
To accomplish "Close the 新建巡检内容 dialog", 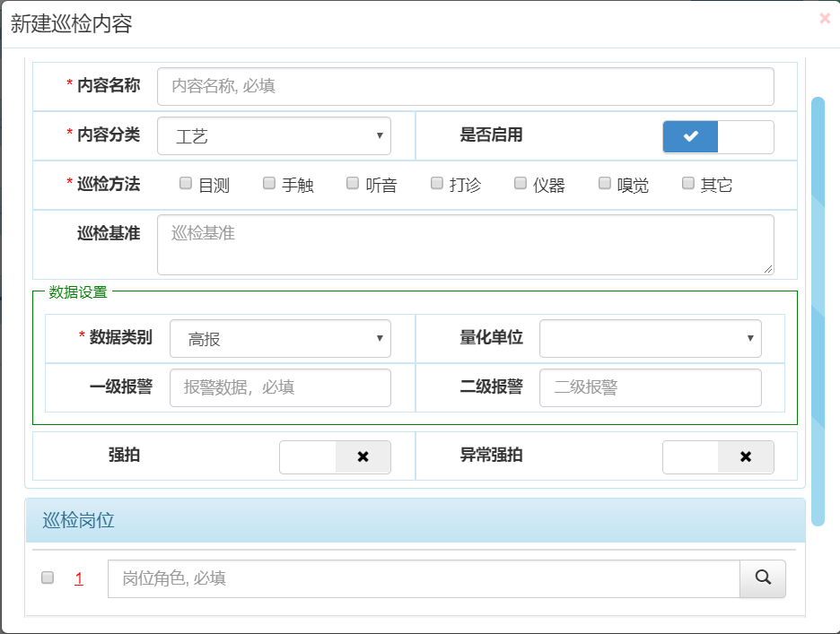I will point(825,19).
